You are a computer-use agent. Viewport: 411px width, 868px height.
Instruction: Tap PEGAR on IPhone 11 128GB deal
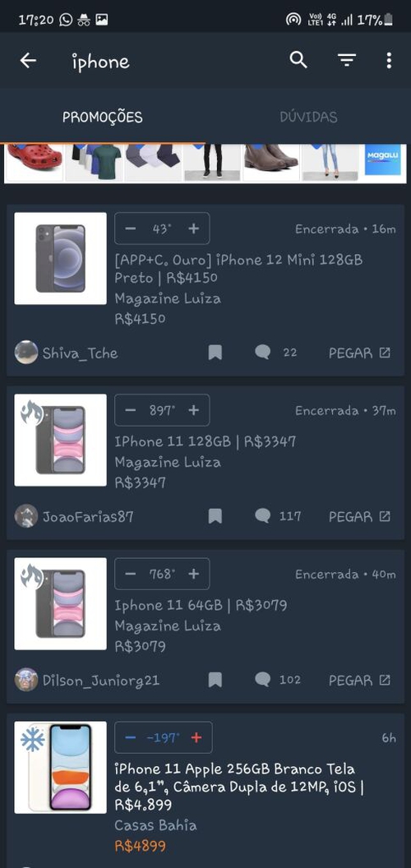coord(359,516)
